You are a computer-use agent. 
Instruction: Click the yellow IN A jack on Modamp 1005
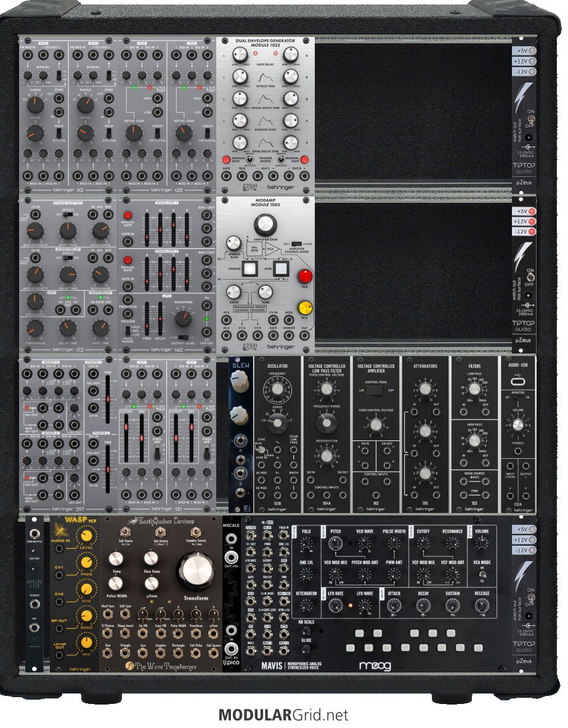(x=305, y=307)
